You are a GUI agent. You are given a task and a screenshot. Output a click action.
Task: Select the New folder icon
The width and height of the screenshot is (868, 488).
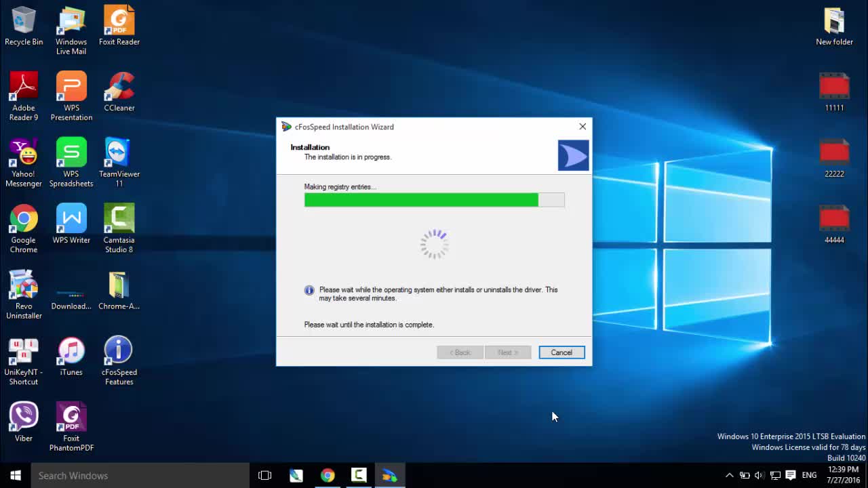834,27
